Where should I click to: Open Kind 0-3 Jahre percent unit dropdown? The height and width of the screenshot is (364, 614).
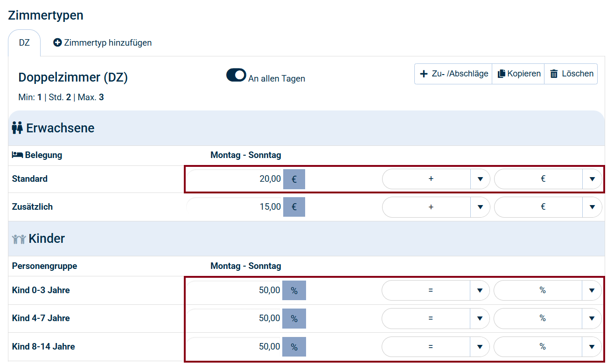592,290
